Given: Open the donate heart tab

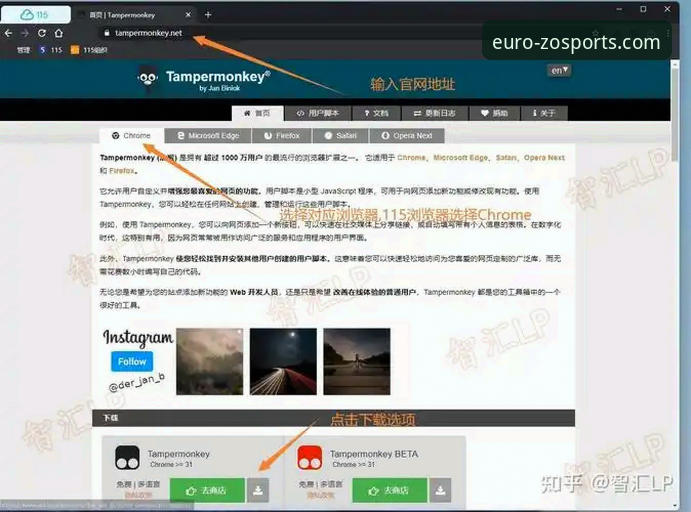Looking at the screenshot, I should (494, 113).
